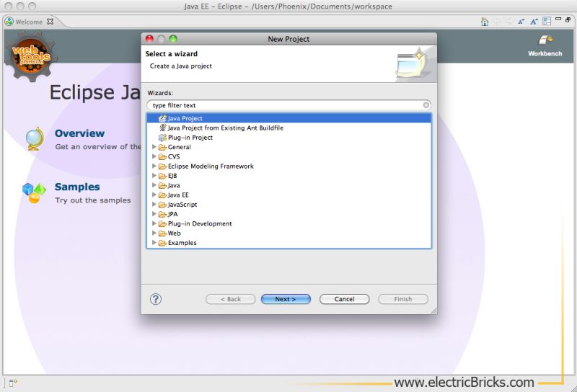Expand the JPA category
577x392 pixels.
point(154,213)
